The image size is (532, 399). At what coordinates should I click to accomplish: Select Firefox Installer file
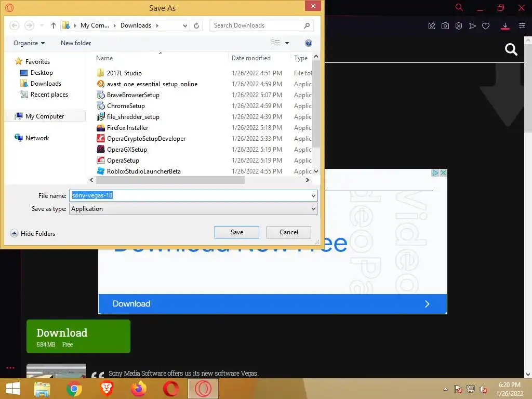click(128, 128)
